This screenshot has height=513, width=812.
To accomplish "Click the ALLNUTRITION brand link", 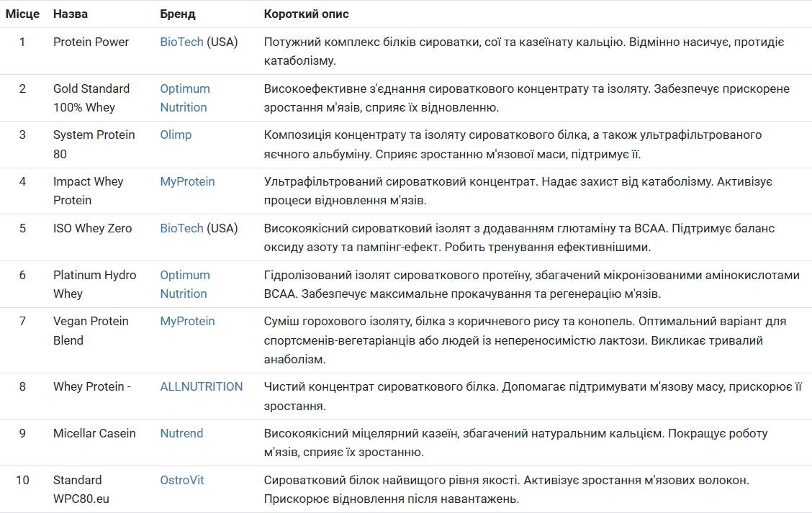I will click(x=201, y=386).
